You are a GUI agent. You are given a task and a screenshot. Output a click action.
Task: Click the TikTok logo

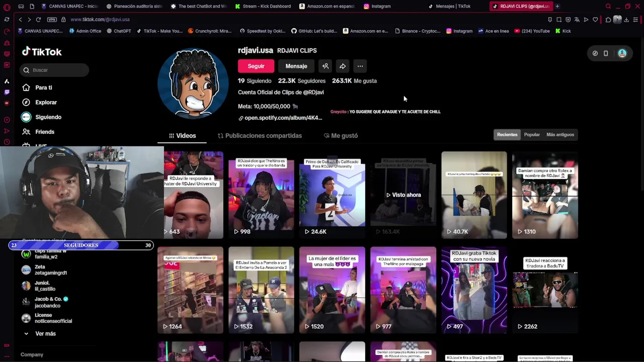click(x=42, y=51)
